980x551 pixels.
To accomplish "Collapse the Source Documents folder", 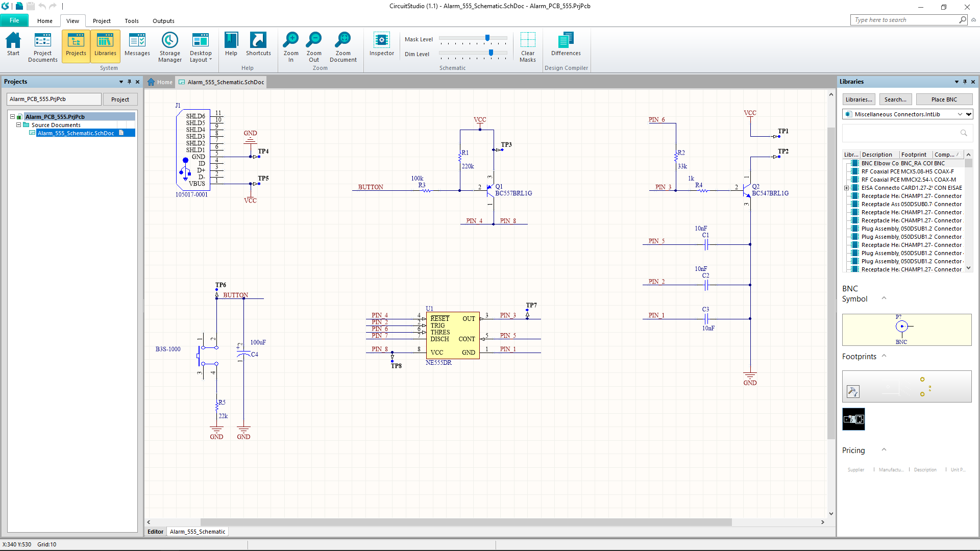I will [19, 124].
